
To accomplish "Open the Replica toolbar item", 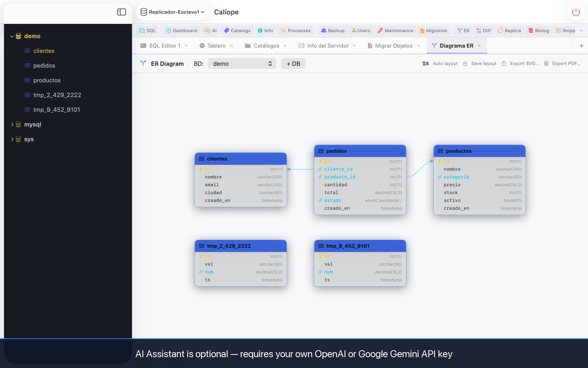I will tap(509, 30).
